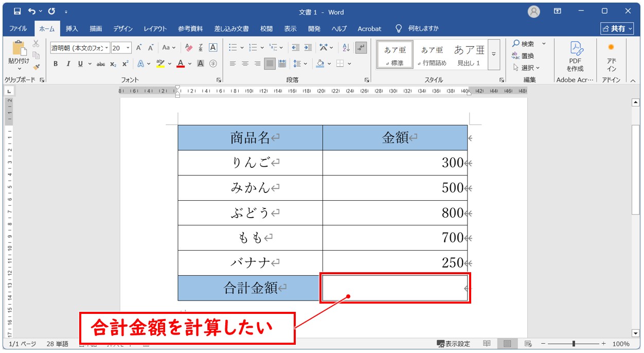Open the レイアウト ribbon tab

[x=155, y=29]
